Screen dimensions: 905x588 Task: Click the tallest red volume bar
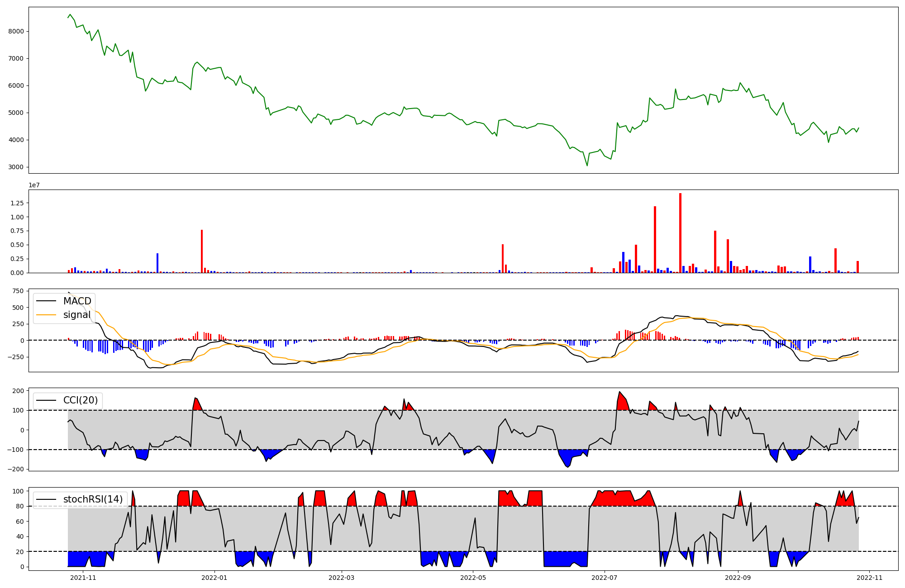680,233
